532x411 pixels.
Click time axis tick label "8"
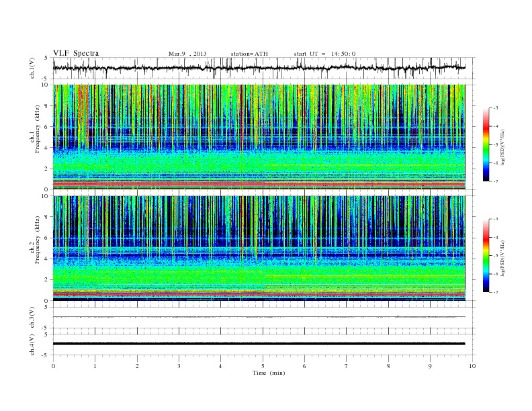(x=388, y=366)
